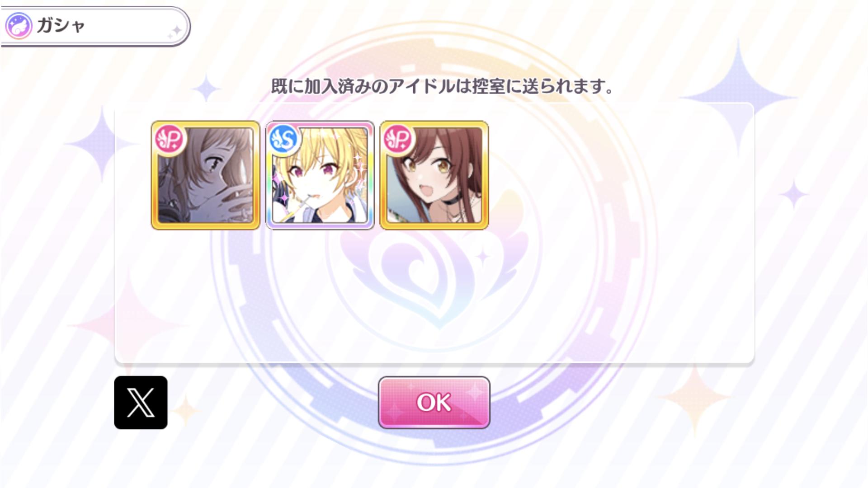
Task: Tap the small purple star at the right edge
Action: click(x=794, y=194)
